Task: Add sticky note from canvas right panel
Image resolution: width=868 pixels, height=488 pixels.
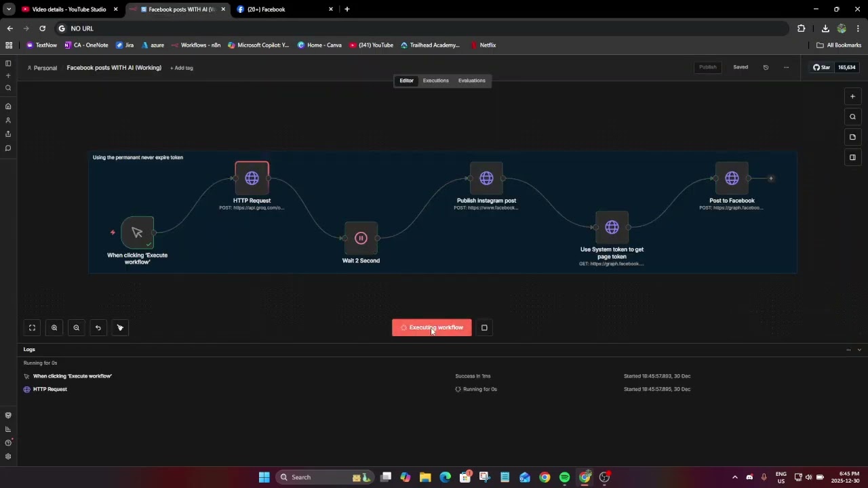Action: coord(852,137)
